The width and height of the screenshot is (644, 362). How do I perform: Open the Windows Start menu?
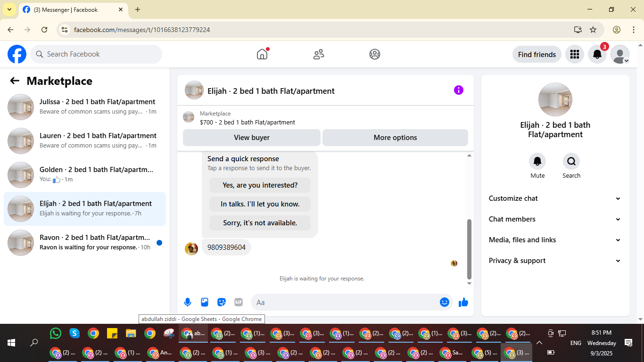[11, 343]
